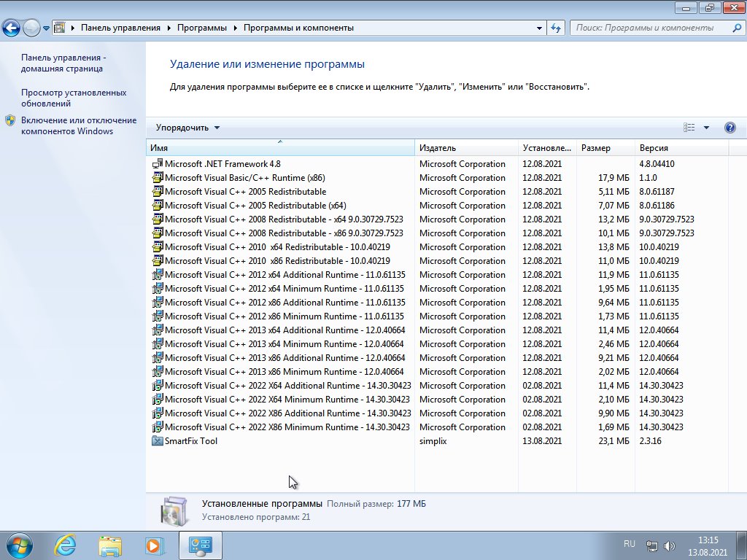747x560 pixels.
Task: Click icon of Visual C++ 2012 x64 Additional Runtime
Action: pos(158,274)
